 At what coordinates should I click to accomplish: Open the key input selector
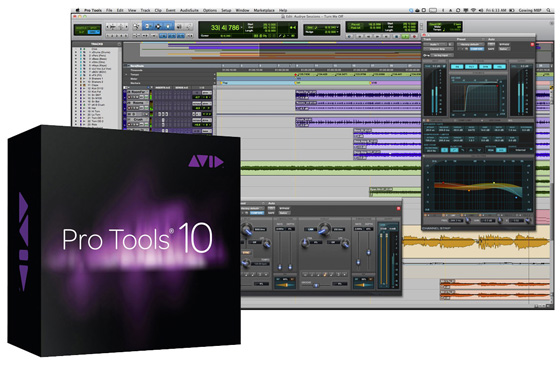pos(442,55)
